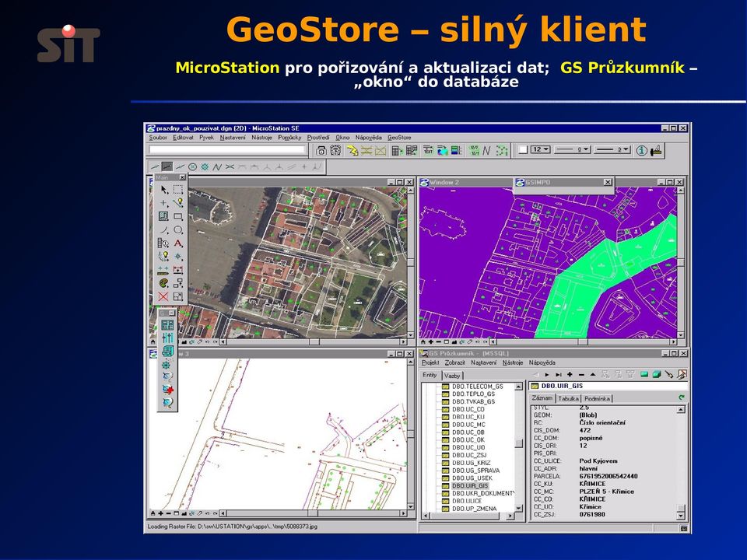
Task: Click the flat green rectangle icon in GS Průzkumník
Action: pyautogui.click(x=644, y=375)
